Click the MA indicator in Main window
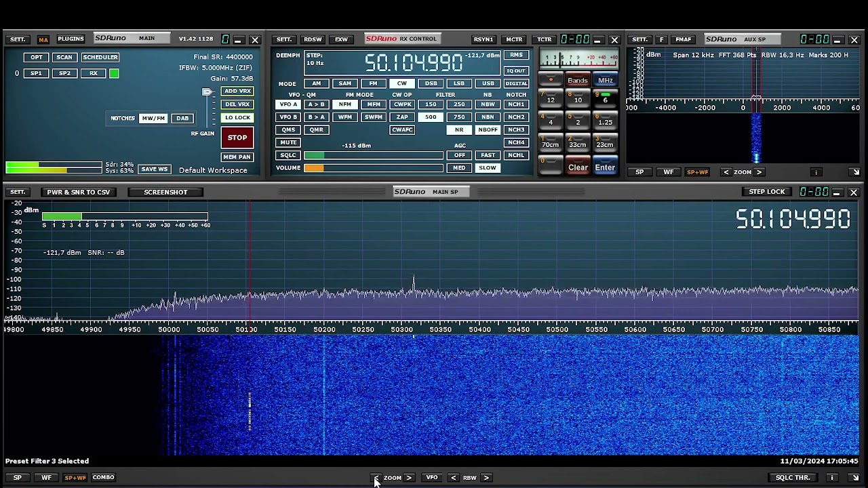The width and height of the screenshot is (868, 488). (x=43, y=39)
